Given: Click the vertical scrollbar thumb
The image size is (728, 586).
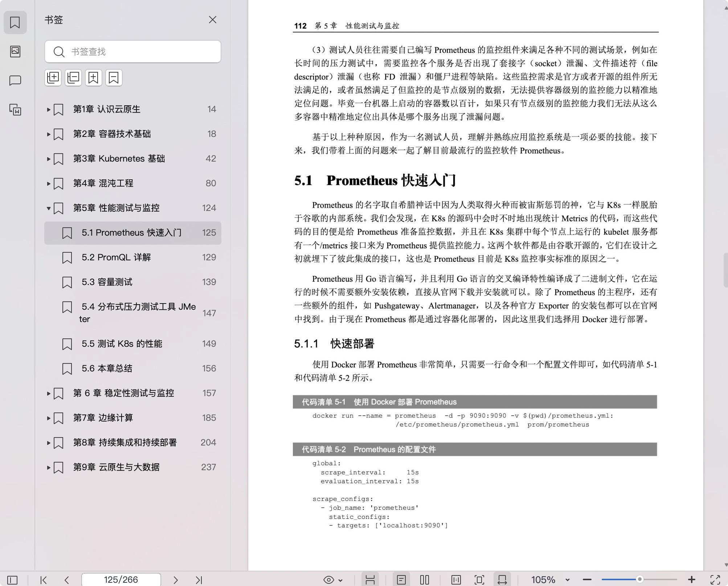Looking at the screenshot, I should (x=725, y=270).
